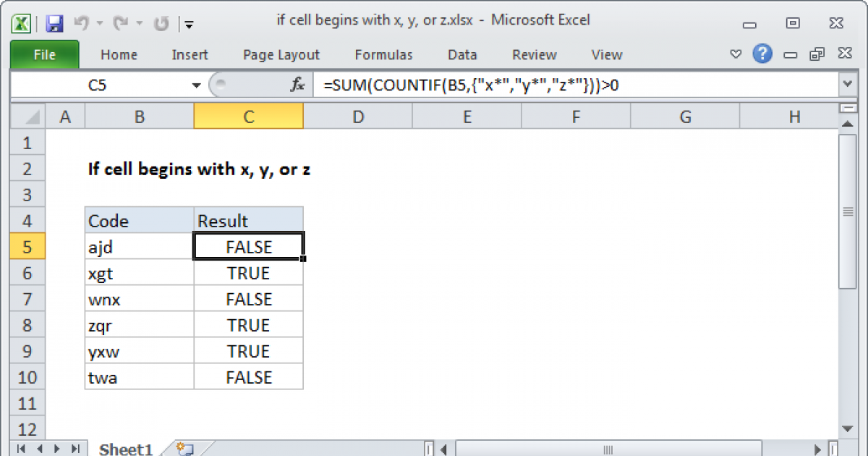The image size is (868, 456).
Task: Click the Undo arrow icon
Action: [81, 23]
